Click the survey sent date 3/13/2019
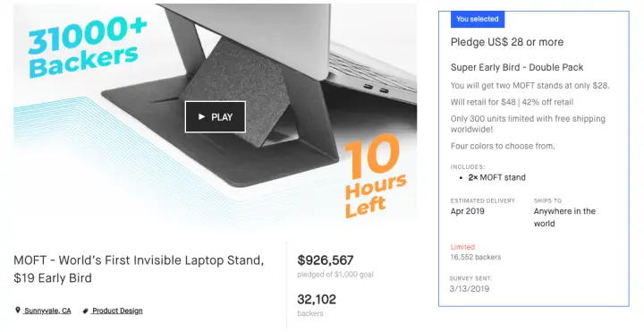Image resolution: width=644 pixels, height=332 pixels. pos(470,288)
